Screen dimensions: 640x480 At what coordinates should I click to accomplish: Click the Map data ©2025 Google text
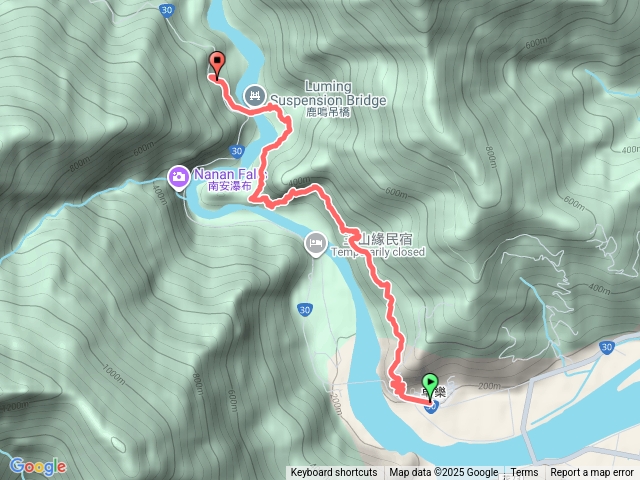(443, 473)
